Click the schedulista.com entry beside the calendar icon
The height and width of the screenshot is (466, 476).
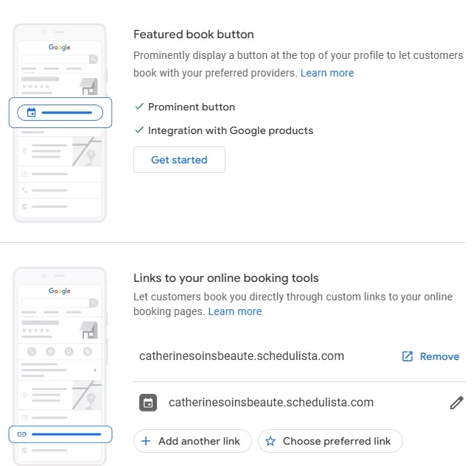[x=271, y=403]
